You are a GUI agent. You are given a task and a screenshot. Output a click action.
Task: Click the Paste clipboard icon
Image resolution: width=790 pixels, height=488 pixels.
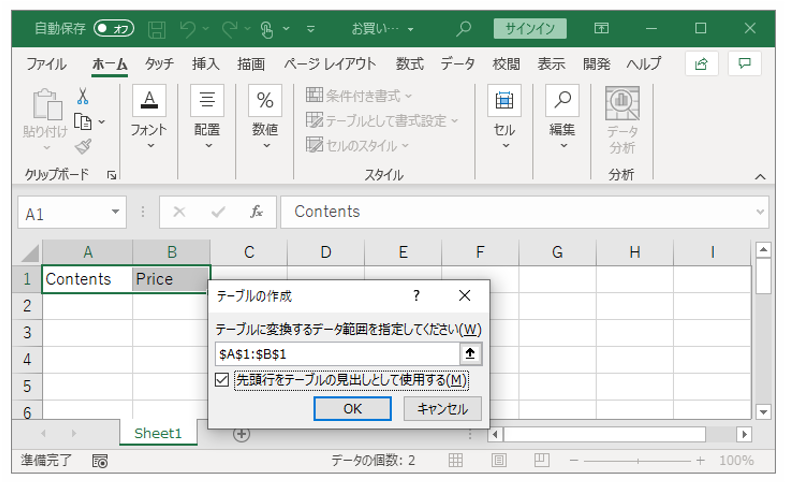tap(46, 105)
